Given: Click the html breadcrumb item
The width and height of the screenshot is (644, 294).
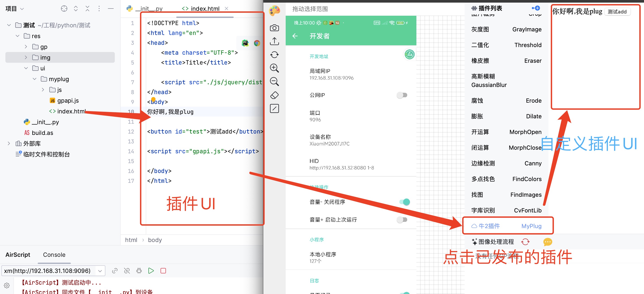Looking at the screenshot, I should [x=131, y=240].
